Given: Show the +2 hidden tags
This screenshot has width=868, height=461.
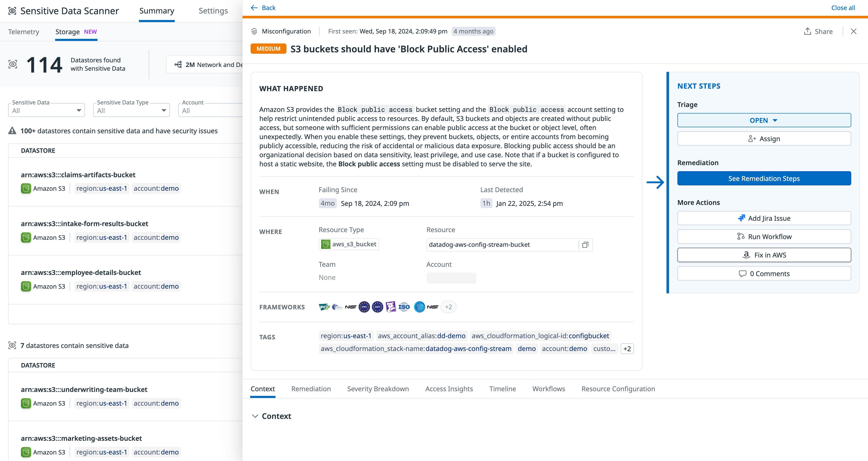Looking at the screenshot, I should click(627, 348).
